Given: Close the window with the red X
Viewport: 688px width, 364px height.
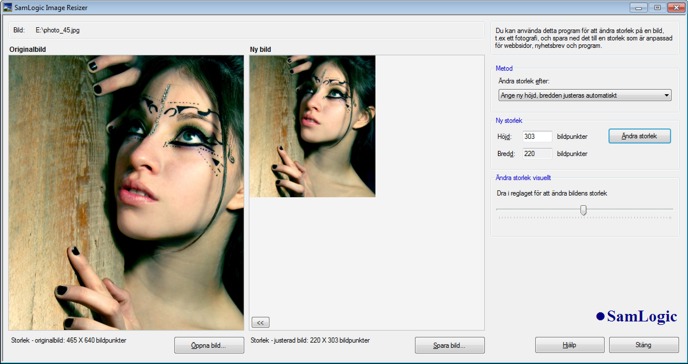Looking at the screenshot, I should click(x=676, y=7).
